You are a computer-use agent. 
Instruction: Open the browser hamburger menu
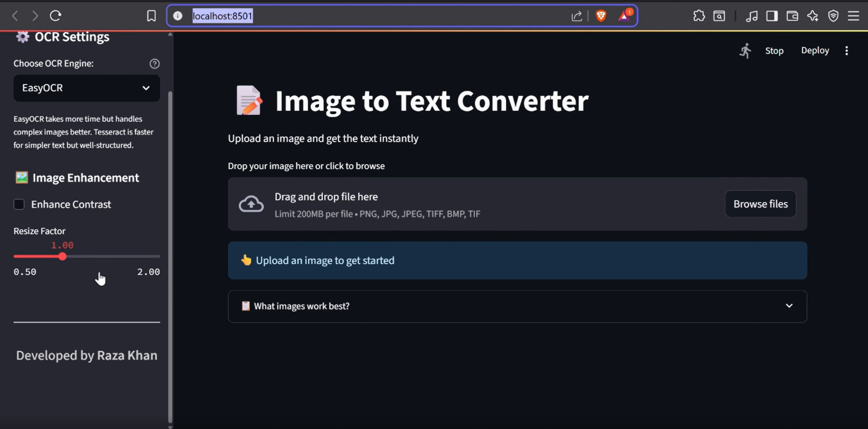pyautogui.click(x=853, y=16)
